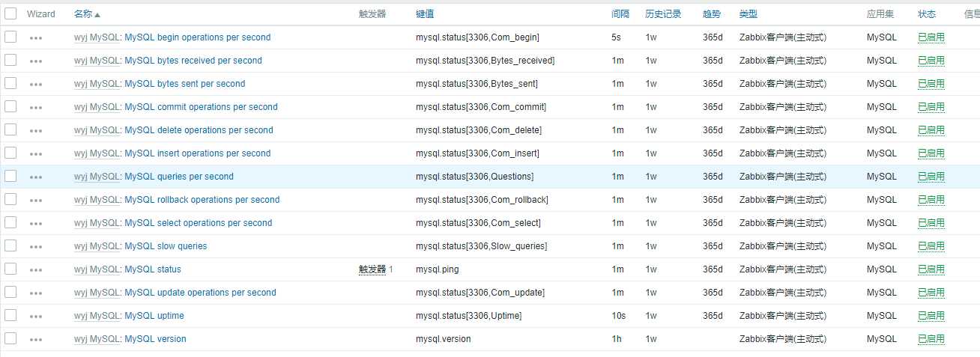
Task: Open MySQL queries per second item
Action: point(179,177)
